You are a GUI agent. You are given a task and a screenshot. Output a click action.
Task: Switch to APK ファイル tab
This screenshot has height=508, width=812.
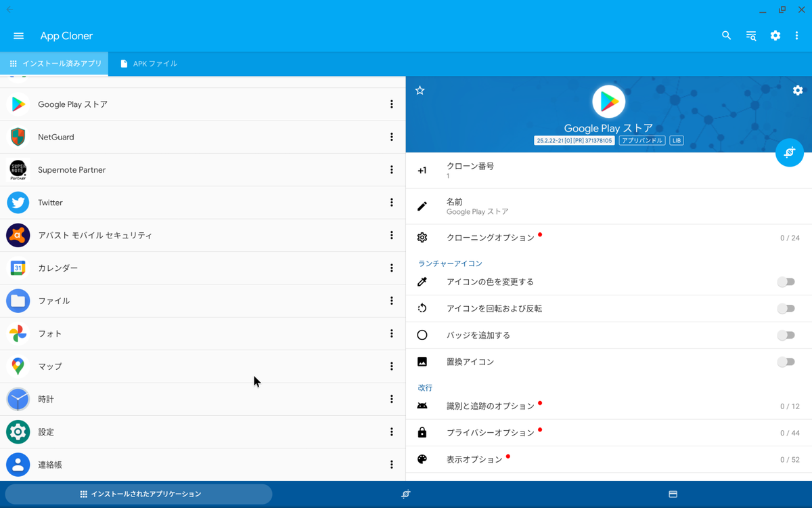point(148,64)
